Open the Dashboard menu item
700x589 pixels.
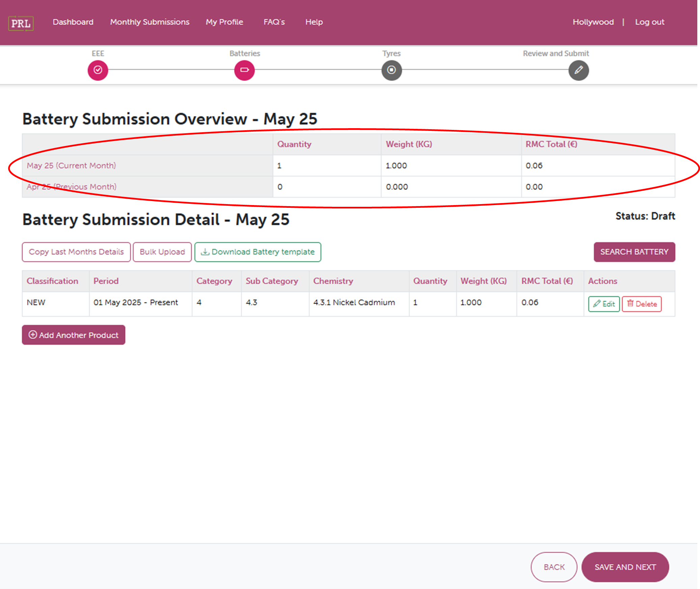click(x=73, y=22)
